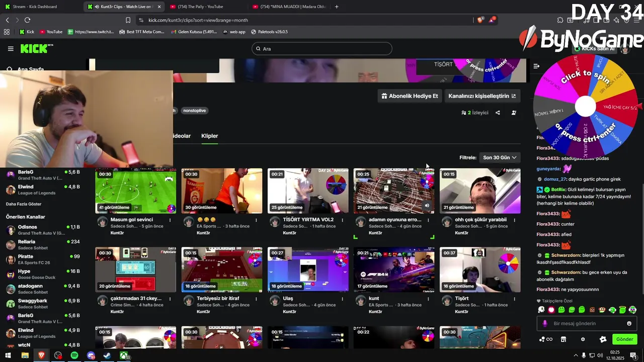644x362 pixels.
Task: Click the star badge icon beside Gönder
Action: [x=603, y=339]
